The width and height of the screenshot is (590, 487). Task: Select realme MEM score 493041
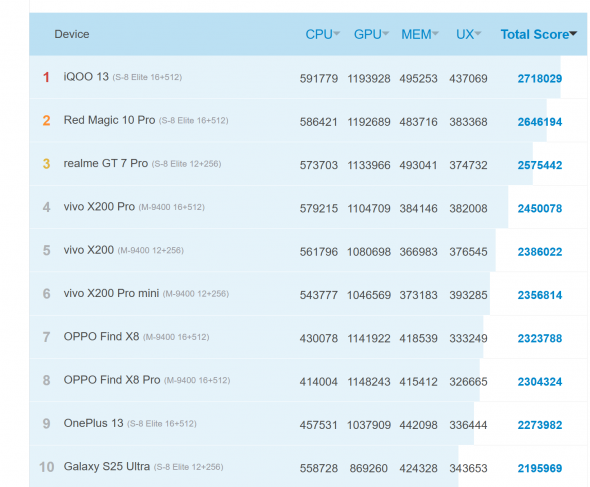[418, 165]
